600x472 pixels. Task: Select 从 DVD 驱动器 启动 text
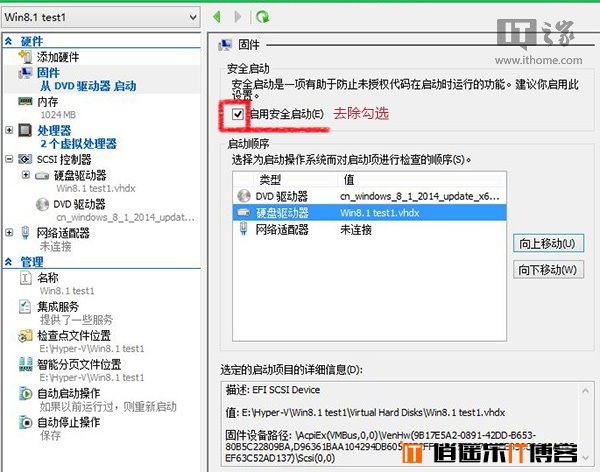(88, 86)
